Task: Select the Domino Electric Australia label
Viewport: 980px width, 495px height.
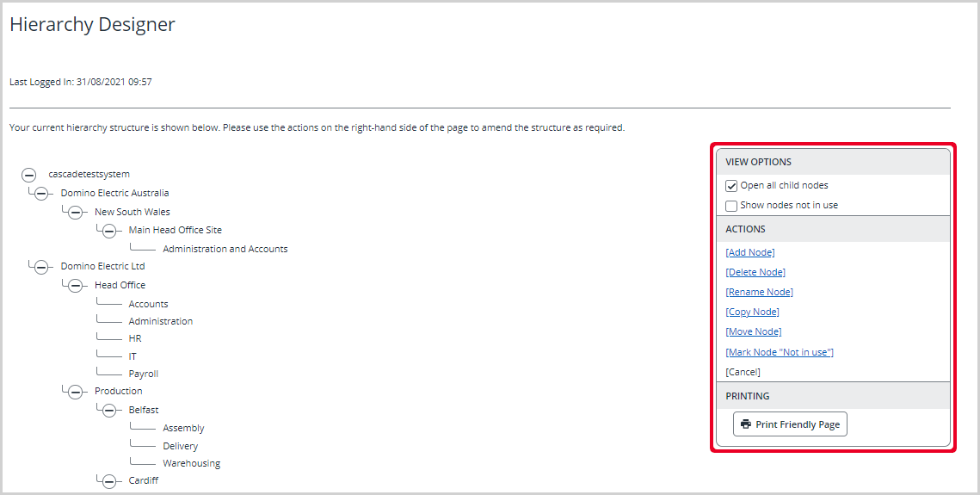Action: 114,193
